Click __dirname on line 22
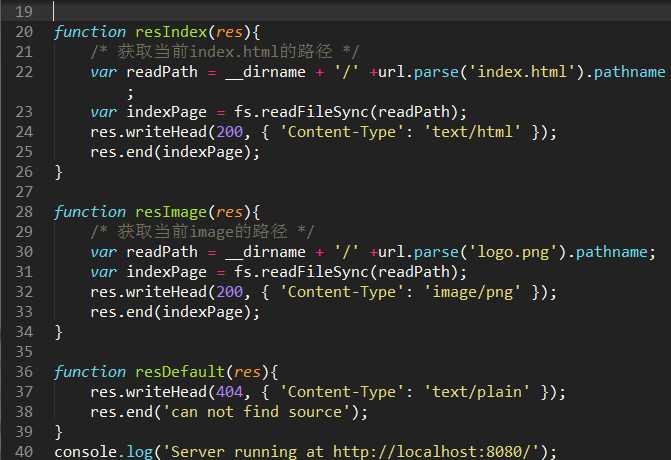This screenshot has height=460, width=671. coord(265,72)
